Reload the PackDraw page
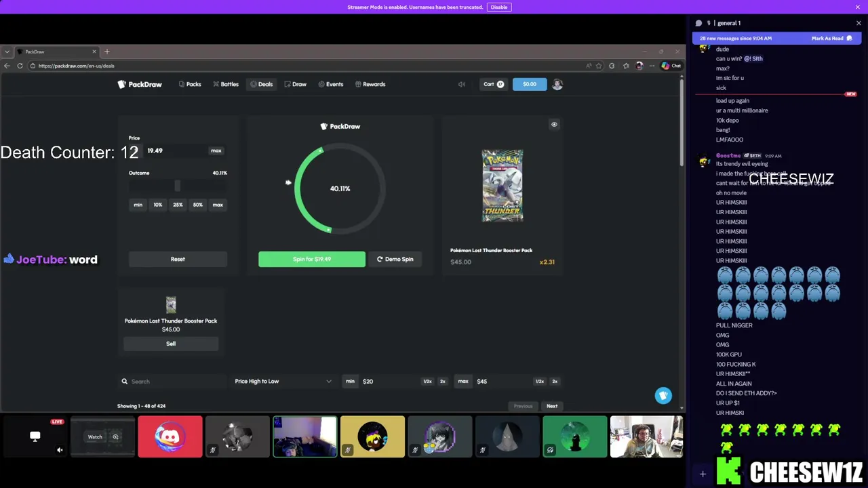The image size is (868, 488). [20, 66]
